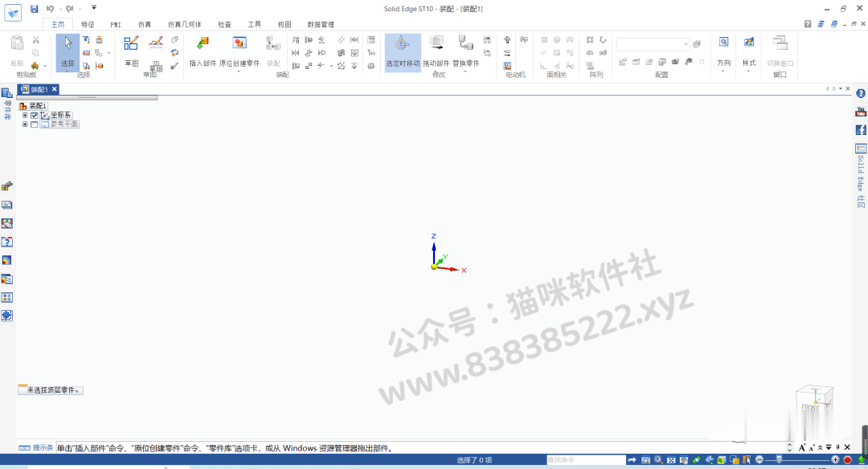The height and width of the screenshot is (469, 868).
Task: Click the PathFinder icon at top of left sidebar
Action: click(7, 93)
